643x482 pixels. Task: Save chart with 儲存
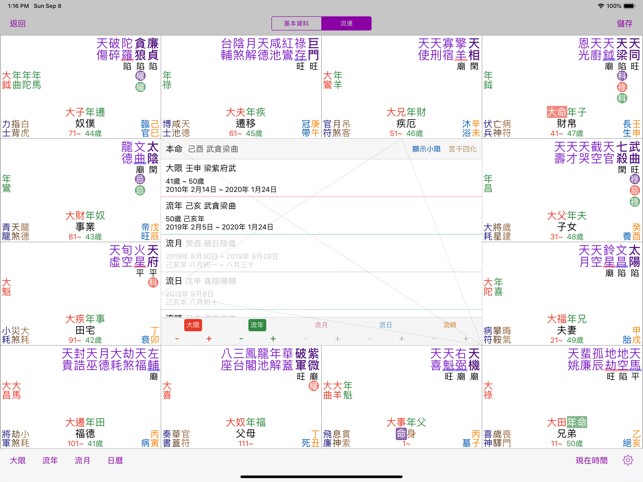[625, 23]
